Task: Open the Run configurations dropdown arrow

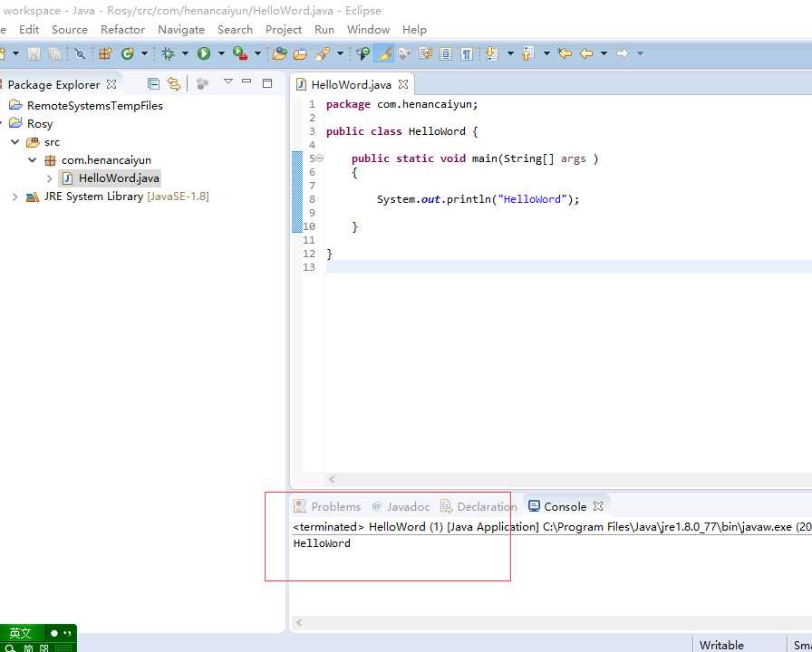Action: click(x=221, y=53)
